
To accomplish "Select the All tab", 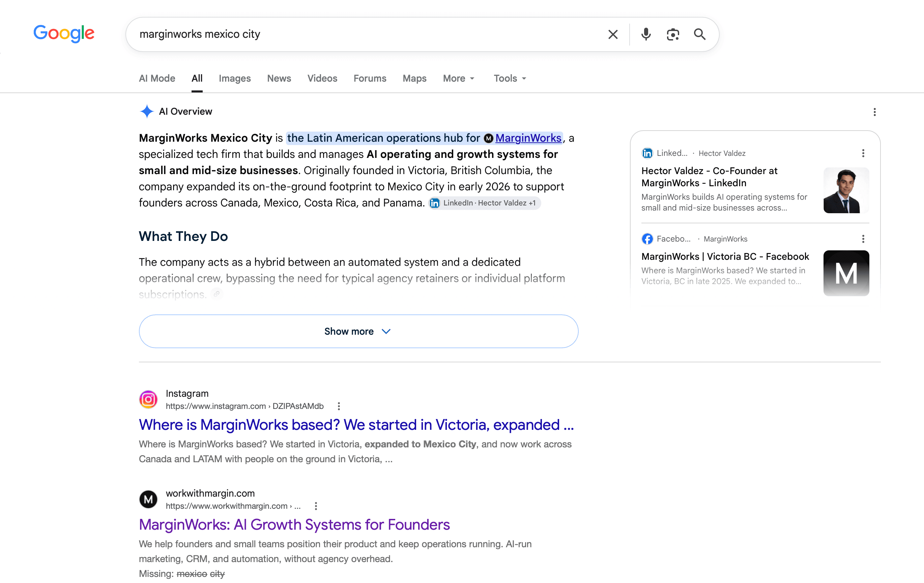I will tap(197, 78).
